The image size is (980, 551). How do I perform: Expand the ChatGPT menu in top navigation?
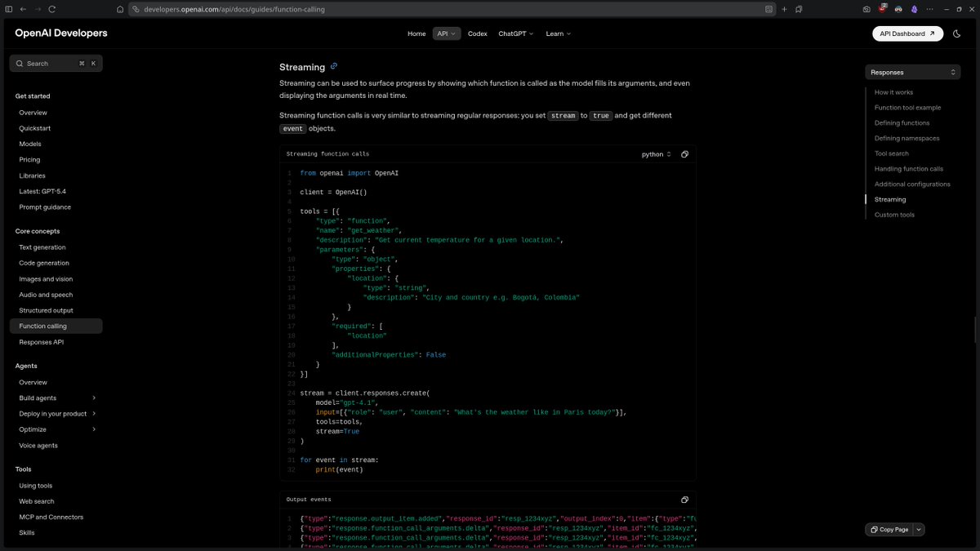point(515,33)
